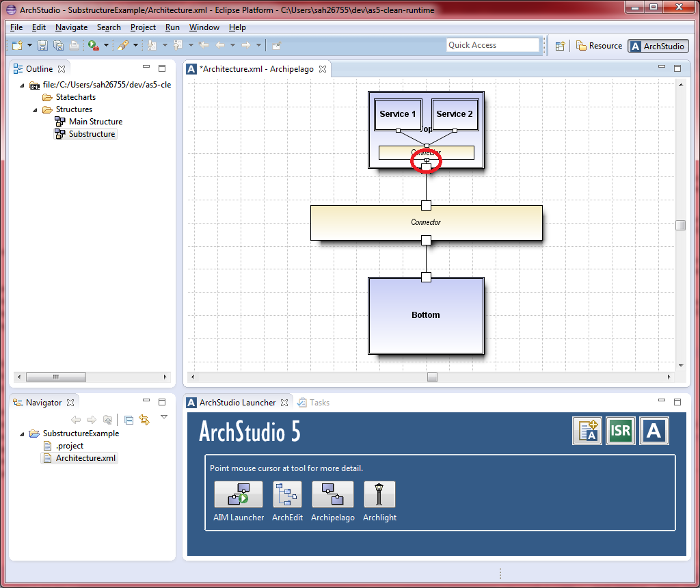Select the Navigator view tab
The image size is (700, 588).
(44, 403)
